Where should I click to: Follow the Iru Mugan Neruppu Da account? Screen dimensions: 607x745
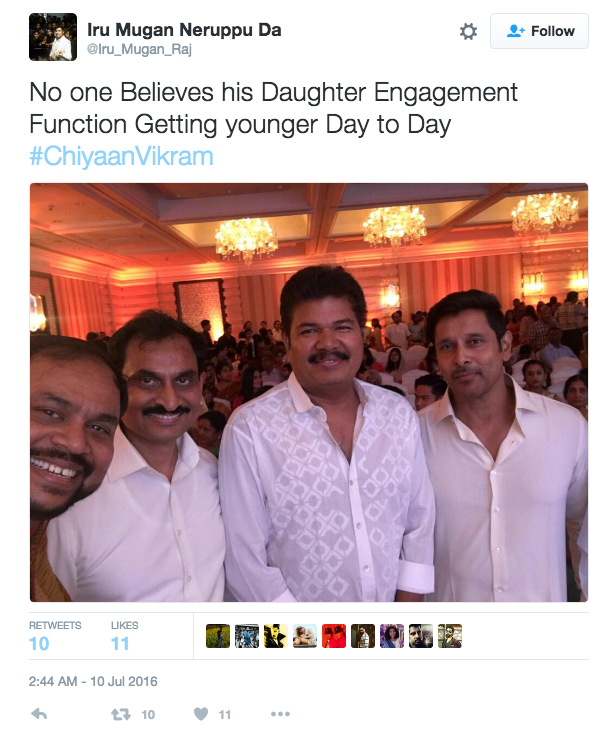(539, 31)
